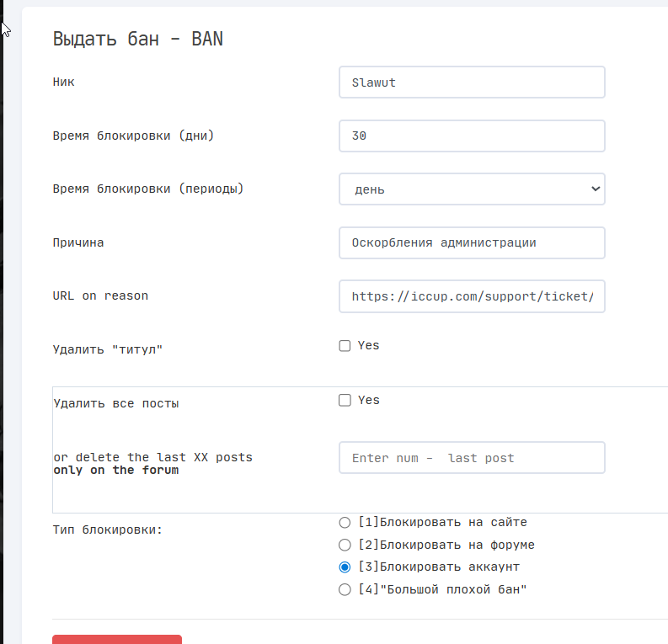Select [1]Блокировать на сайте radio option
This screenshot has width=668, height=644.
click(x=345, y=523)
